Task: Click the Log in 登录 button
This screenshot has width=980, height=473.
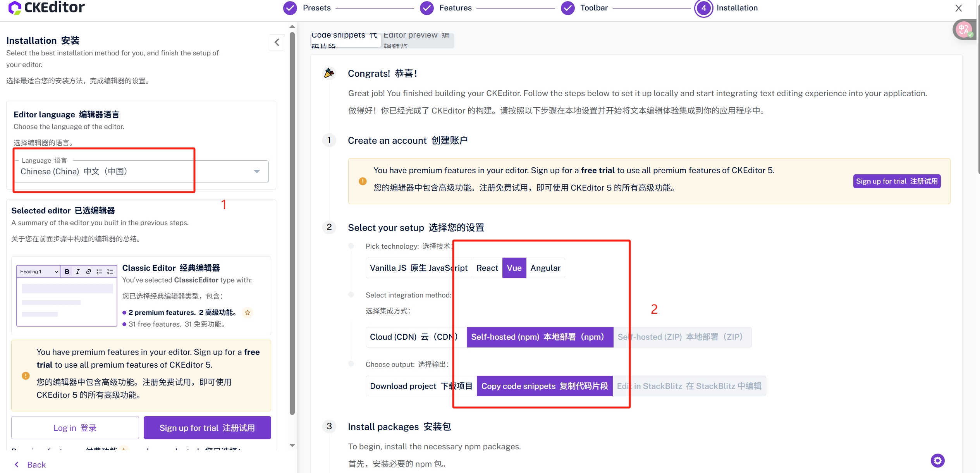Action: tap(75, 427)
